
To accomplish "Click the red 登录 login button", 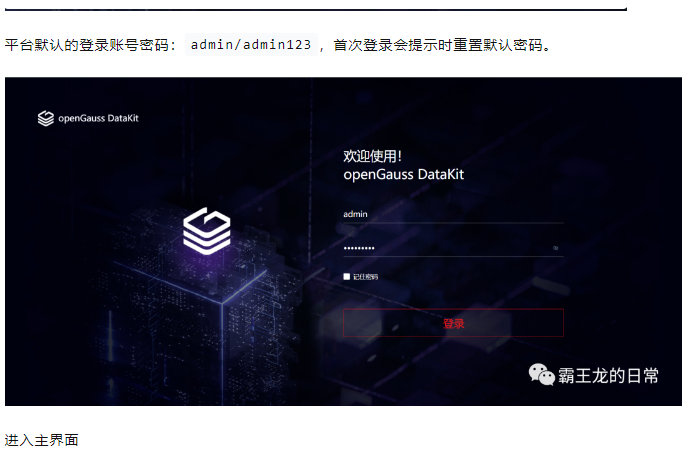I will (453, 323).
